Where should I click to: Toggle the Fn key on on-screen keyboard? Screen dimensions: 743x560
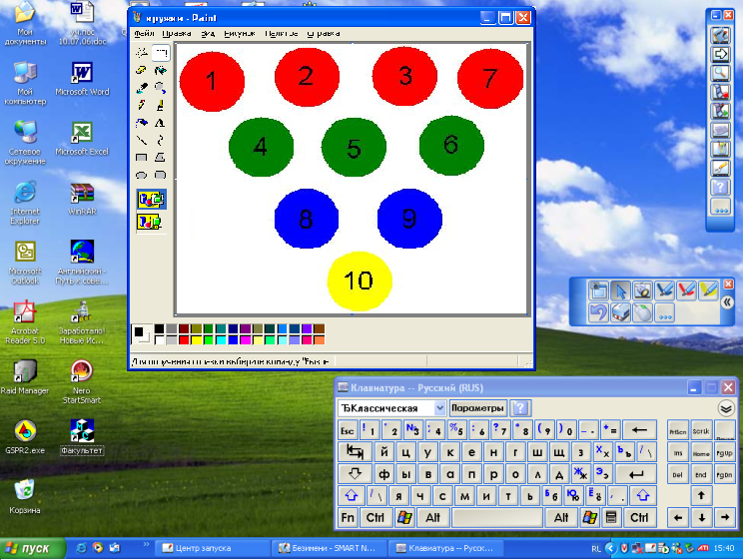coord(348,517)
